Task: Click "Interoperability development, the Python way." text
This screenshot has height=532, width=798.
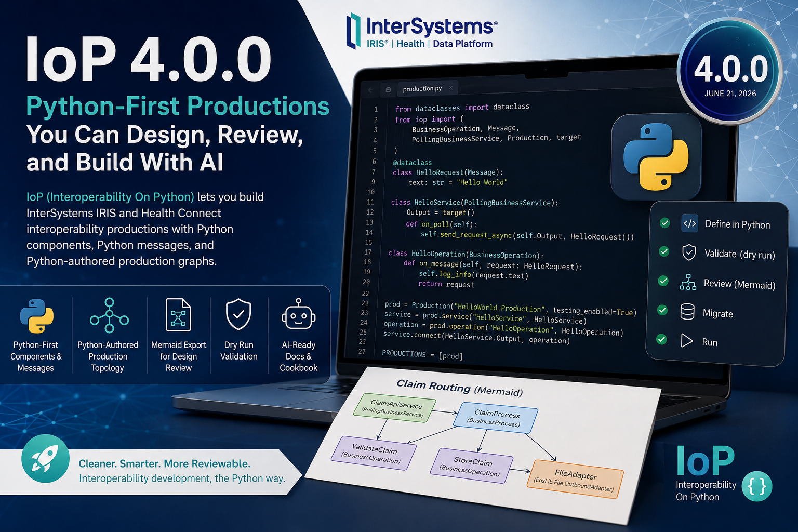Action: point(182,478)
